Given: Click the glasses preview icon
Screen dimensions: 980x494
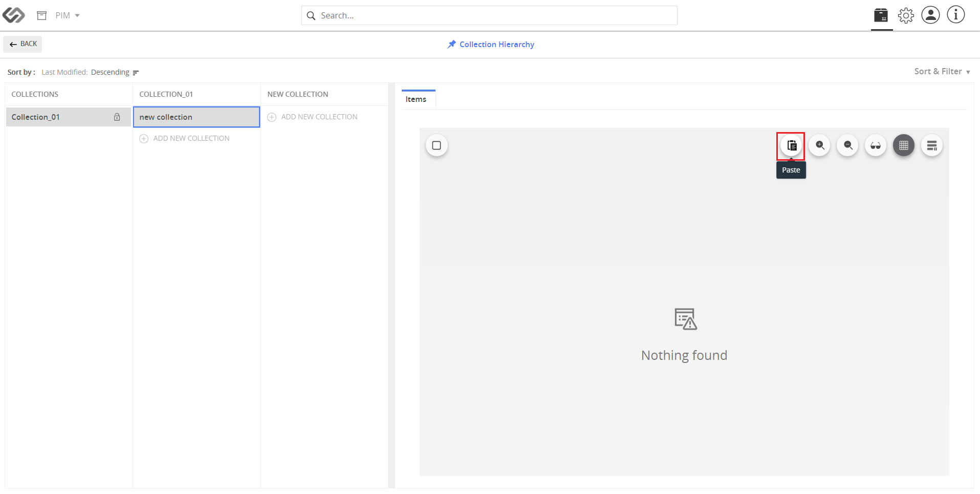Looking at the screenshot, I should 876,145.
